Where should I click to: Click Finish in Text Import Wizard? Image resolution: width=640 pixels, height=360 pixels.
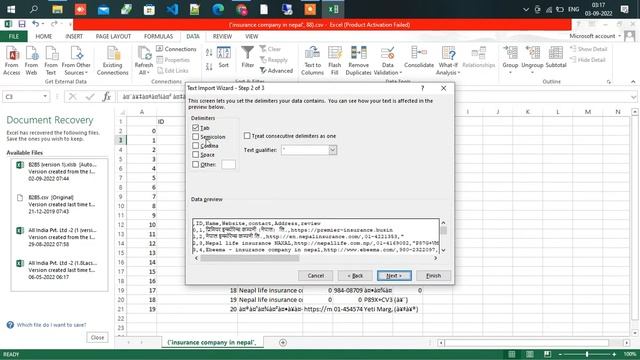click(433, 276)
